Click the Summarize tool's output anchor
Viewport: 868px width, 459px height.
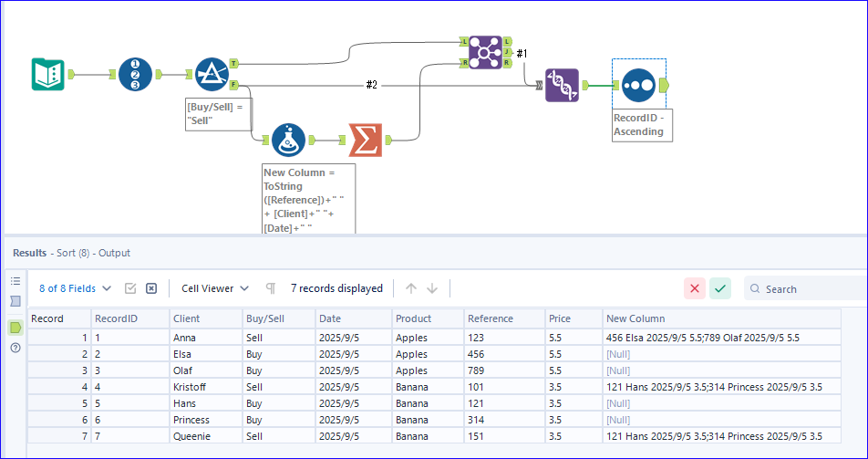(x=388, y=141)
